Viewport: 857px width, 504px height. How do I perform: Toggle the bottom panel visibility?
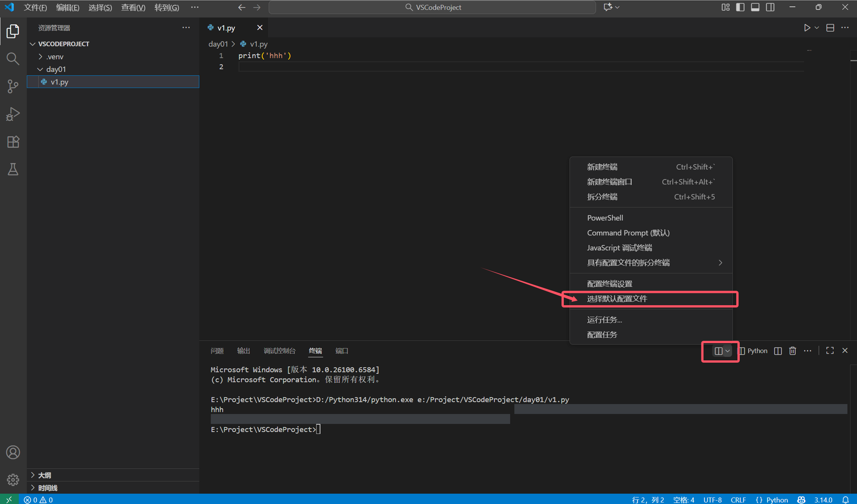755,7
